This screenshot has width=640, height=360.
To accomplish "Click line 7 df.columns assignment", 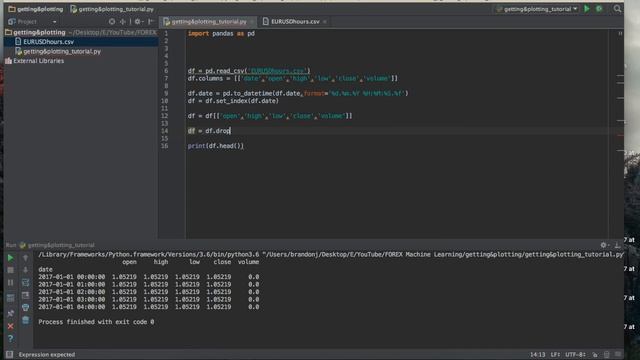I will pos(293,78).
